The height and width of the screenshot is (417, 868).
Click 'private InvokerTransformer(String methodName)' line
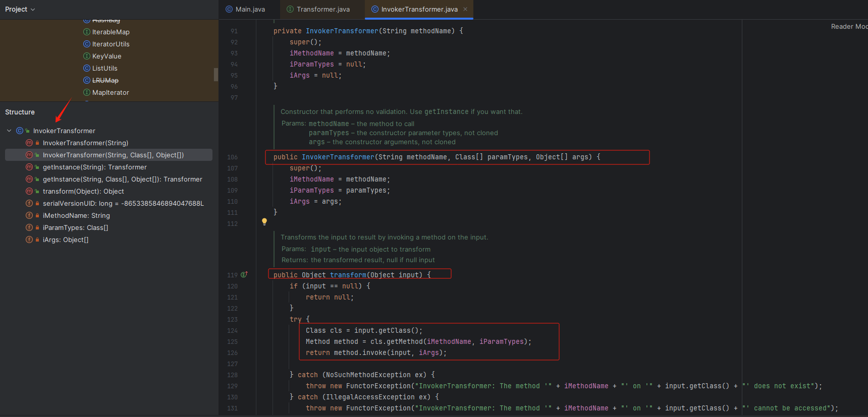coord(368,31)
